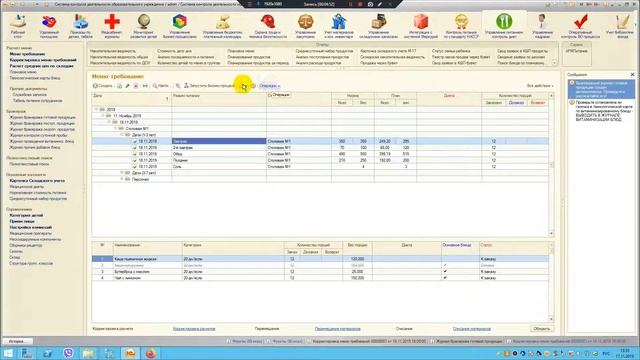Open the Приказы по детям, табеля section
Image resolution: width=640 pixels, height=360 pixels.
click(80, 26)
